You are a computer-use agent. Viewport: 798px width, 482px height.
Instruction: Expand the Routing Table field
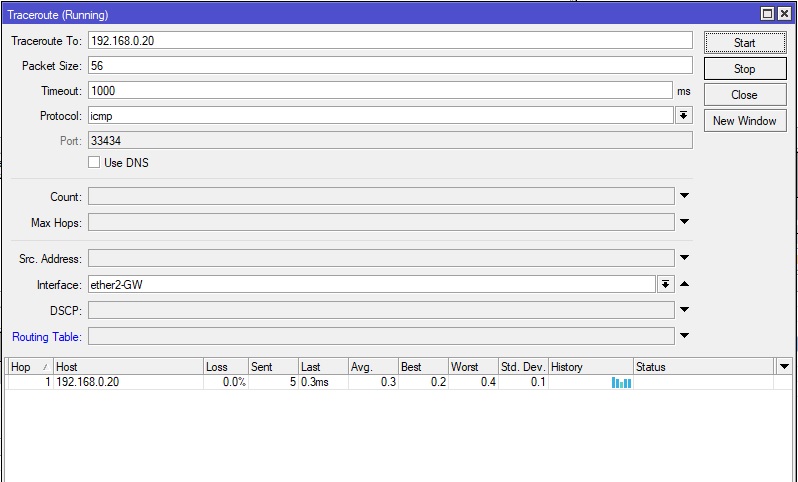685,335
